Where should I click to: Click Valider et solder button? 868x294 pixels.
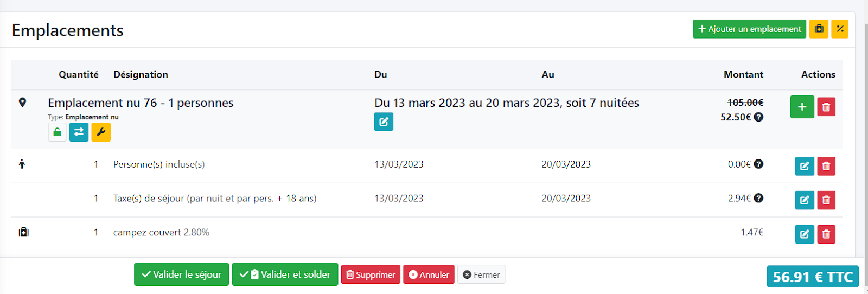pyautogui.click(x=285, y=274)
